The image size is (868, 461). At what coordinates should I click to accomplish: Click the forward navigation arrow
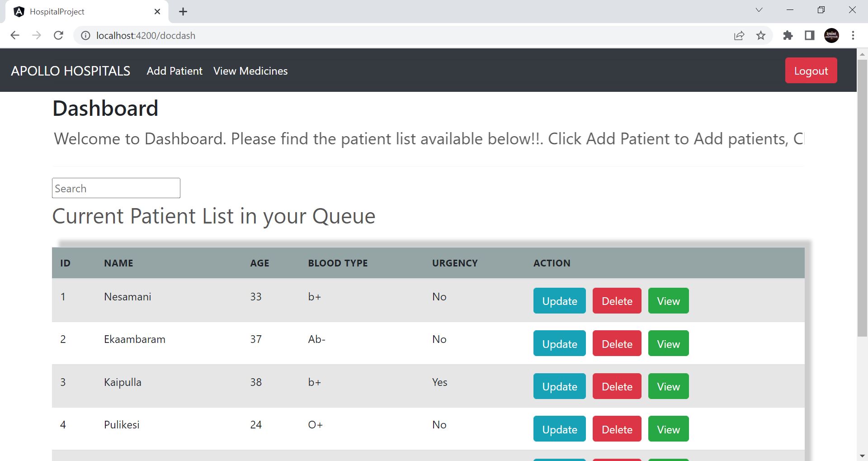click(x=37, y=35)
